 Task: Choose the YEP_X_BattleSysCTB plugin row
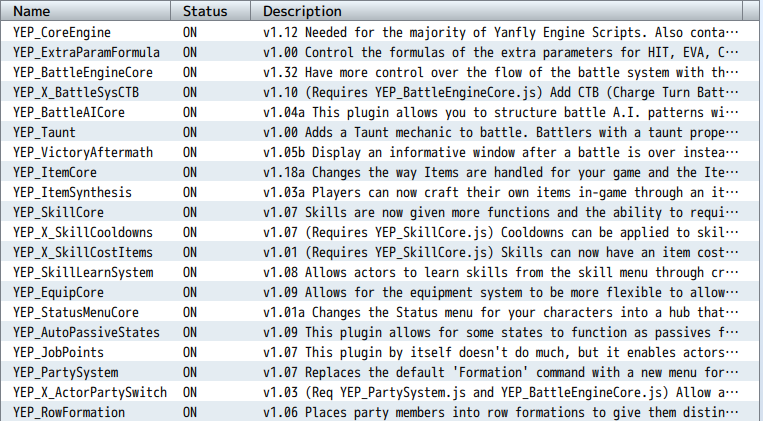[382, 92]
